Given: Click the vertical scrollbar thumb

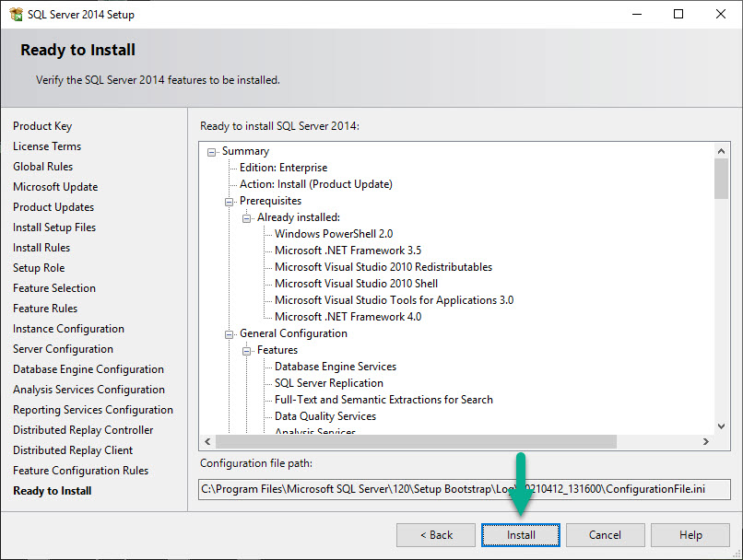Looking at the screenshot, I should (721, 179).
